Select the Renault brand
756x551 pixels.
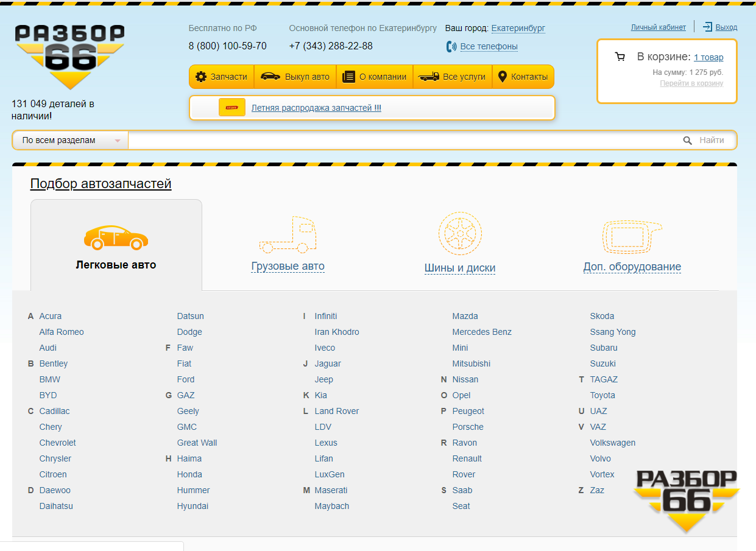point(467,458)
